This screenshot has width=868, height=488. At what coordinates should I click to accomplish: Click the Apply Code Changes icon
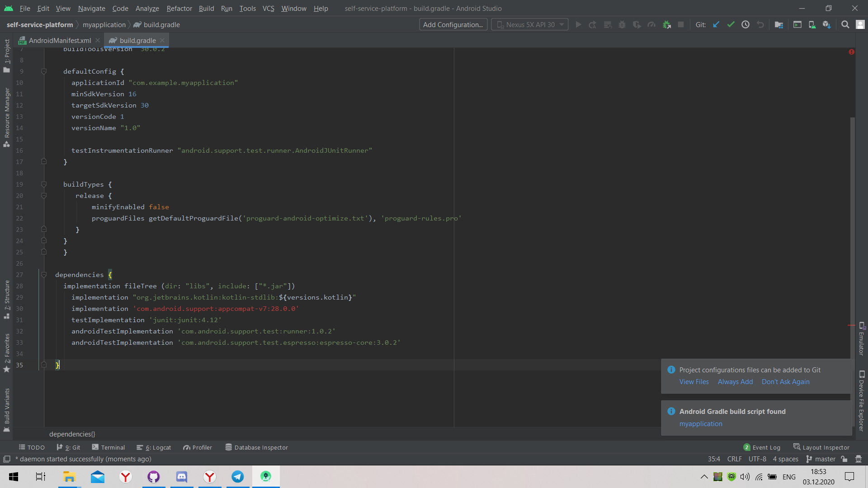coord(608,25)
